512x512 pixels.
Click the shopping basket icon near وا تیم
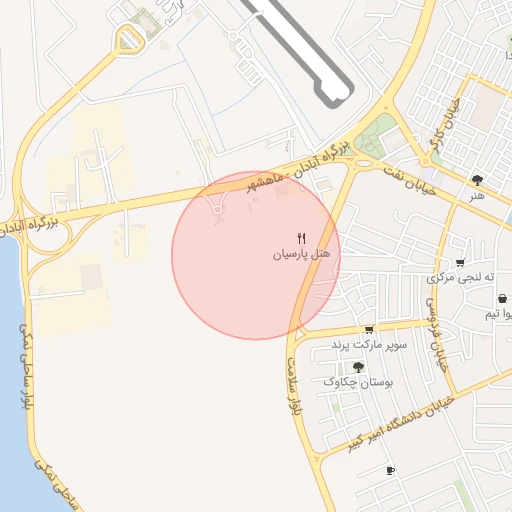[x=503, y=299]
